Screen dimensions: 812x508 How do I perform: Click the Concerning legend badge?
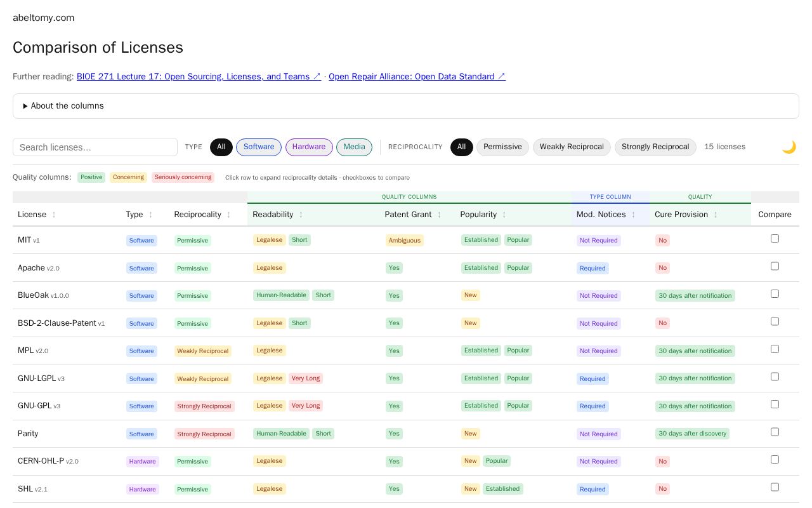point(128,177)
